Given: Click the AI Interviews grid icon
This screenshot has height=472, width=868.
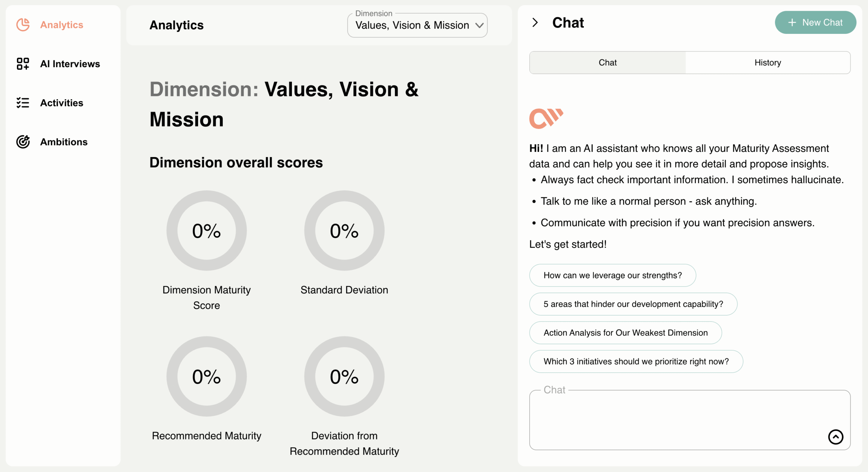Looking at the screenshot, I should click(x=23, y=64).
